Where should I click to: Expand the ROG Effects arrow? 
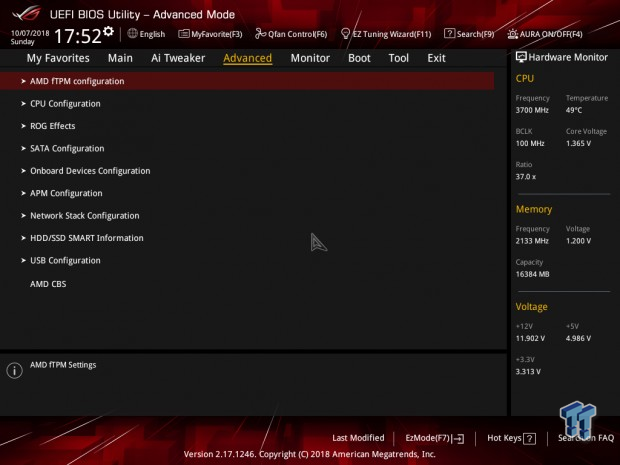(x=23, y=126)
